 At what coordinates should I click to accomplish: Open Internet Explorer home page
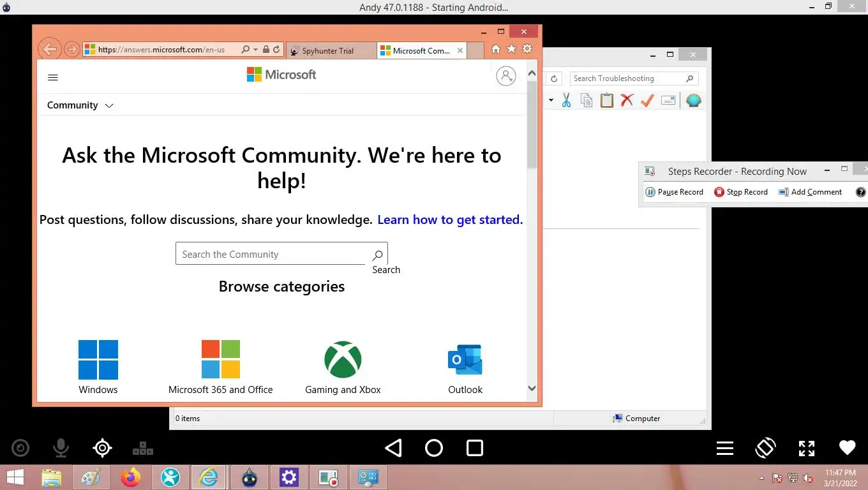(496, 49)
